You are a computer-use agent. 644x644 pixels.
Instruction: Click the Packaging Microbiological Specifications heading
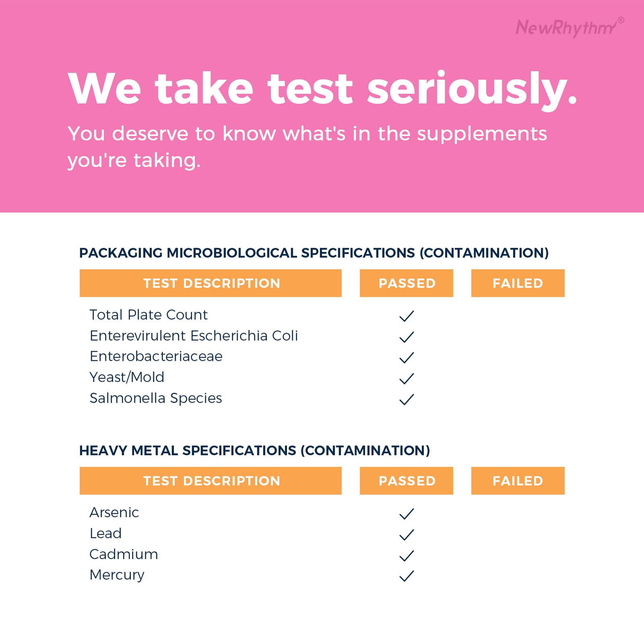(x=314, y=253)
